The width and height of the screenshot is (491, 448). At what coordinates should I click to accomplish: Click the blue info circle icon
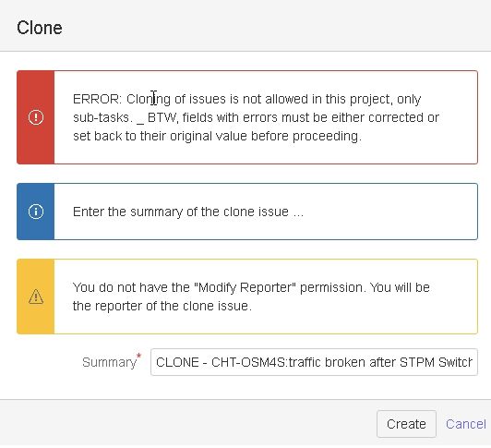[36, 212]
